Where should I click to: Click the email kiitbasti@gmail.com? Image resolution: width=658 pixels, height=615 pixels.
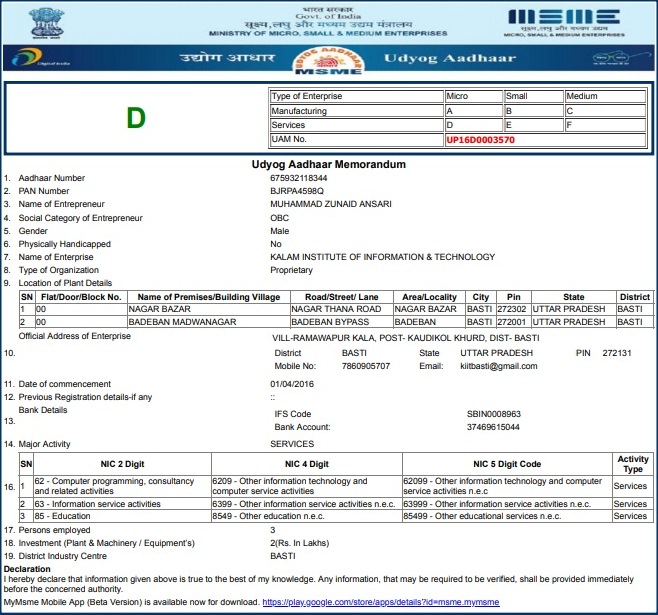coord(493,366)
